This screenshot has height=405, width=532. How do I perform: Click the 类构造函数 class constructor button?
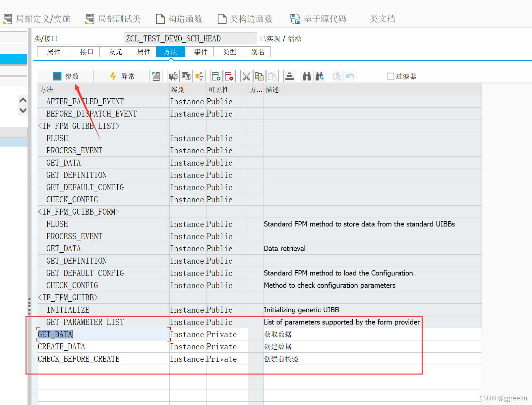click(245, 19)
